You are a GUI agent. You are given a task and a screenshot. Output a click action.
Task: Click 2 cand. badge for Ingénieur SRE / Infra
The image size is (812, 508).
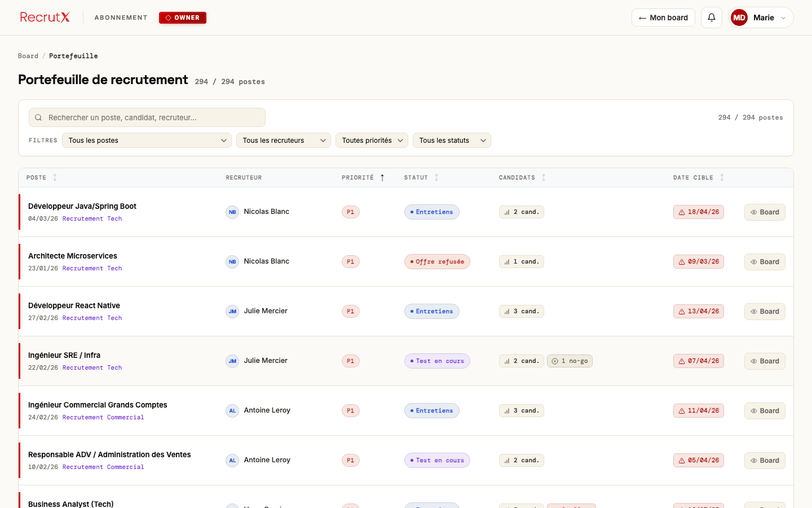(x=522, y=361)
